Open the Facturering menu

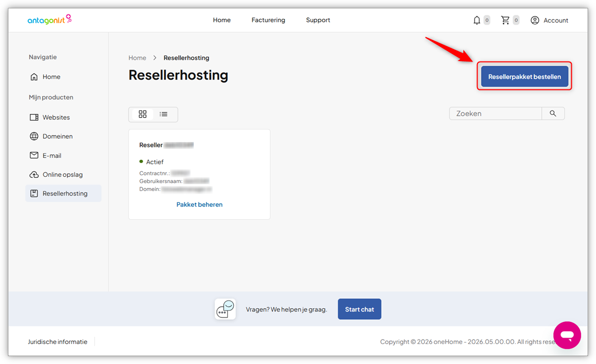(268, 19)
